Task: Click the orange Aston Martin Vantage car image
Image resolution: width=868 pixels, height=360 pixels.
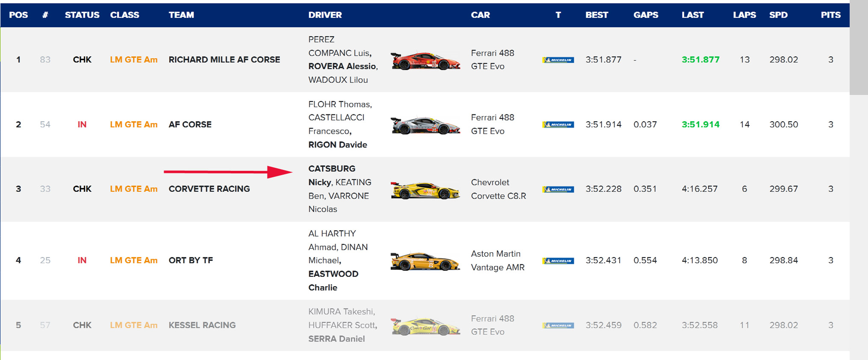Action: coord(425,261)
